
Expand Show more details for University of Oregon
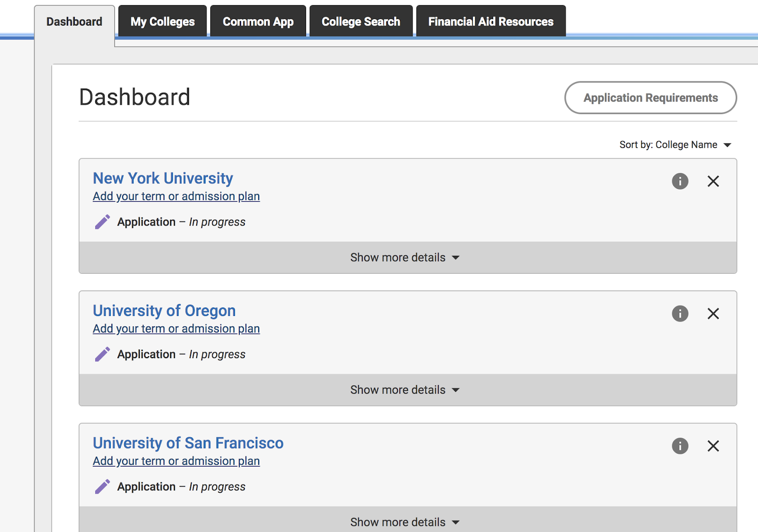(404, 389)
